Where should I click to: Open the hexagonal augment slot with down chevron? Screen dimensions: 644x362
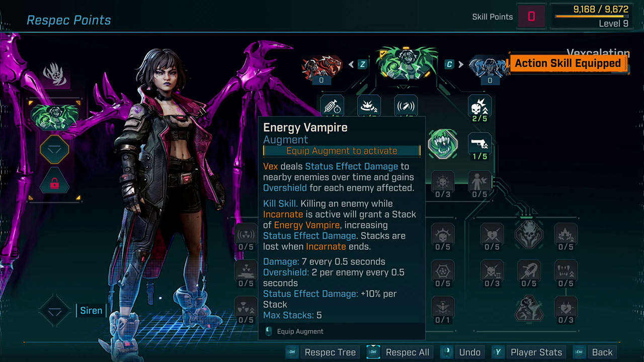coord(54,149)
